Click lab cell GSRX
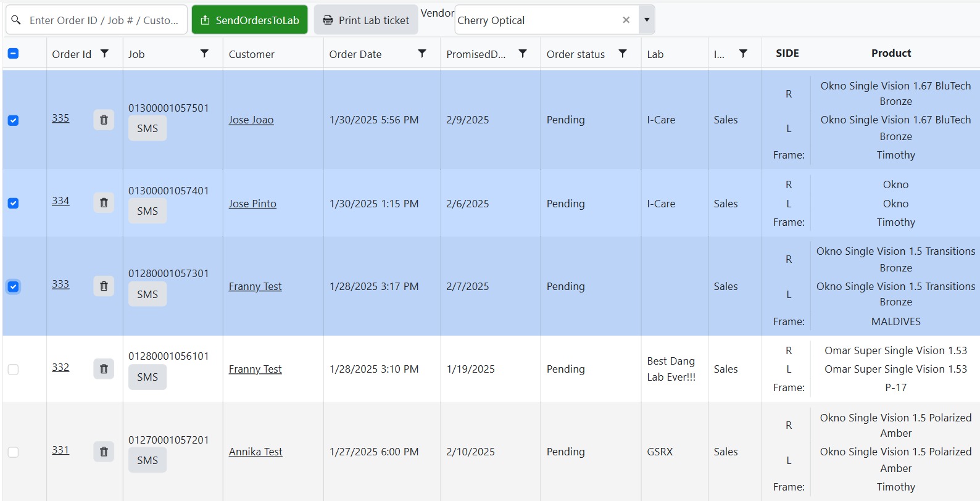The width and height of the screenshot is (980, 501). 660,452
